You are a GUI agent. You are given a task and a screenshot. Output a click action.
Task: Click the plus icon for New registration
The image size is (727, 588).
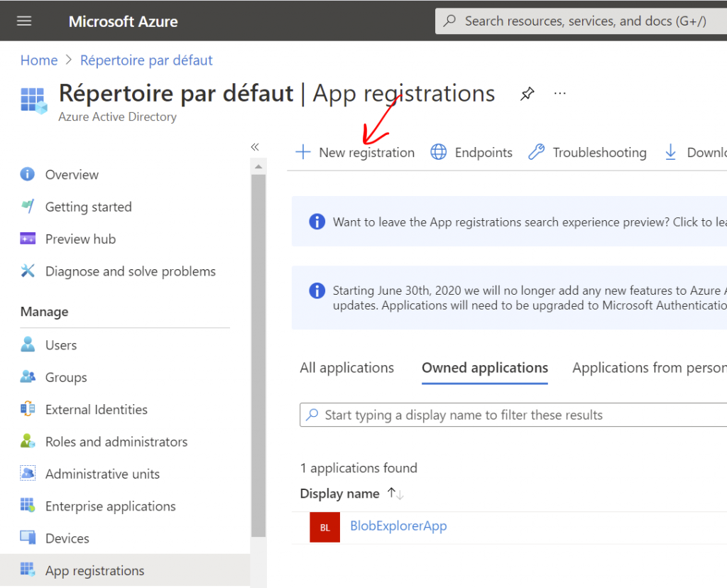click(x=302, y=152)
